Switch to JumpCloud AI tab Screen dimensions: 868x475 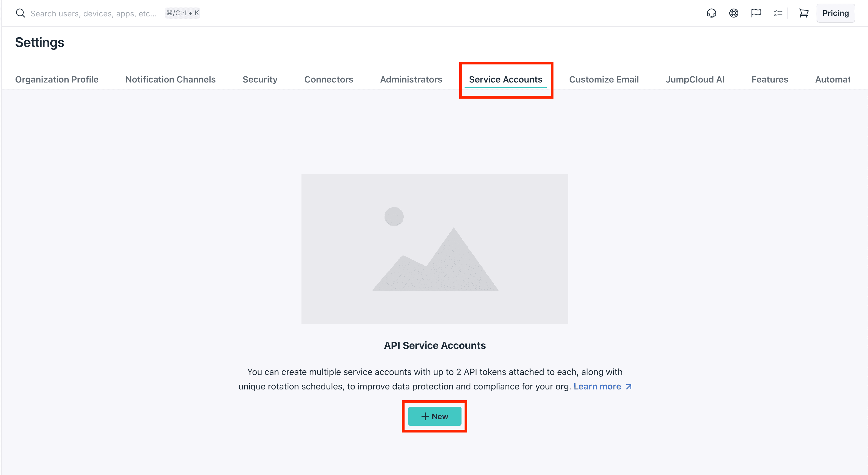coord(695,79)
